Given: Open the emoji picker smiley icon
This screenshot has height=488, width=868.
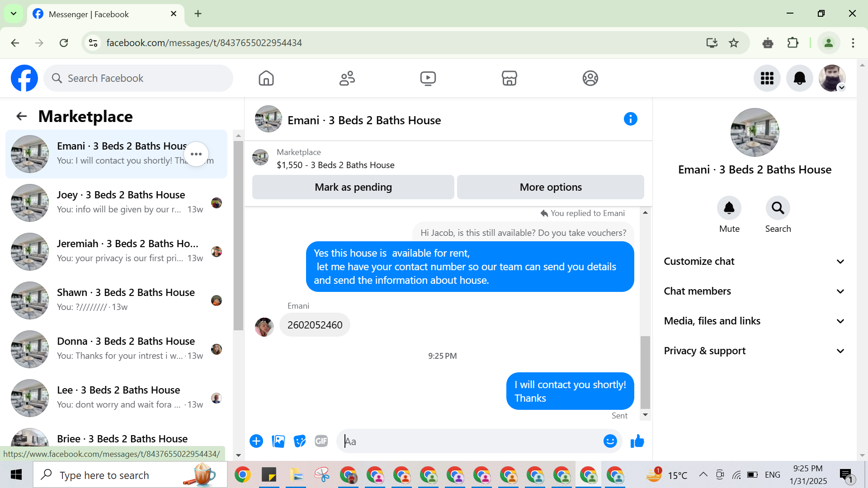Looking at the screenshot, I should pyautogui.click(x=610, y=441).
